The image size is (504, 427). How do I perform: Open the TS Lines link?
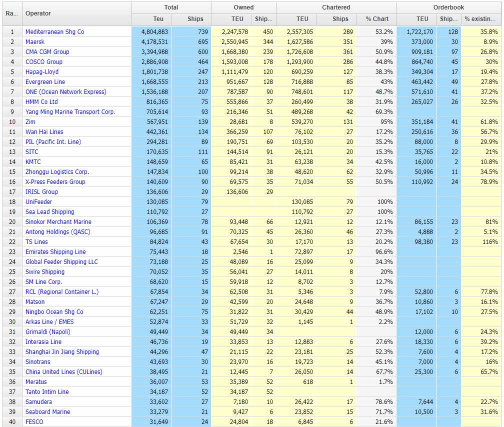tap(36, 241)
